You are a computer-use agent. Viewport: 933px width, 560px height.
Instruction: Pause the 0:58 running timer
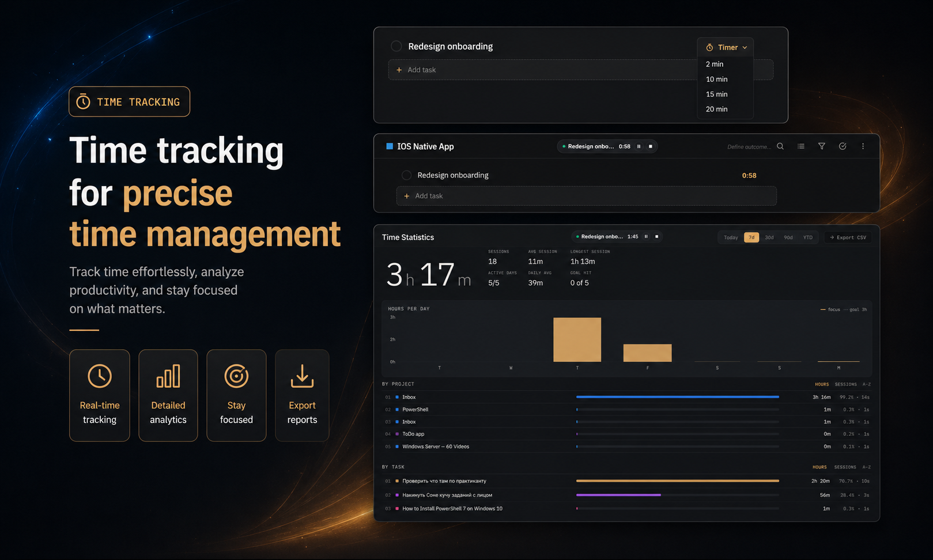639,146
